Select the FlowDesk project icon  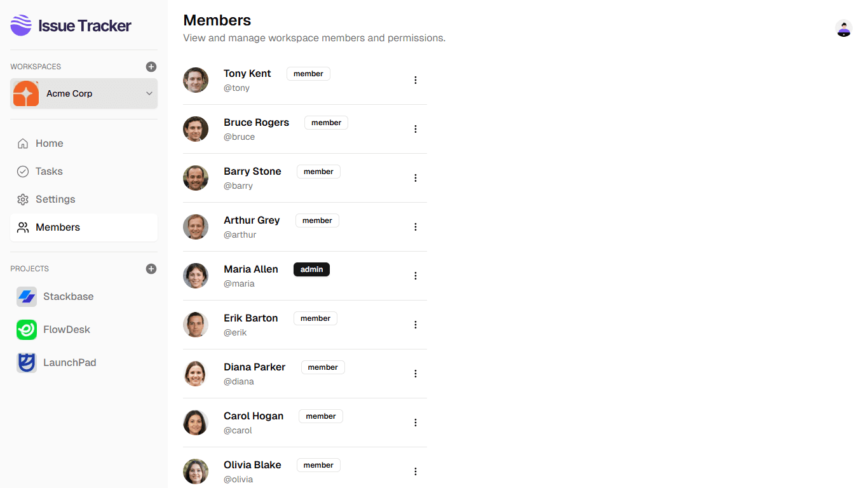click(26, 329)
